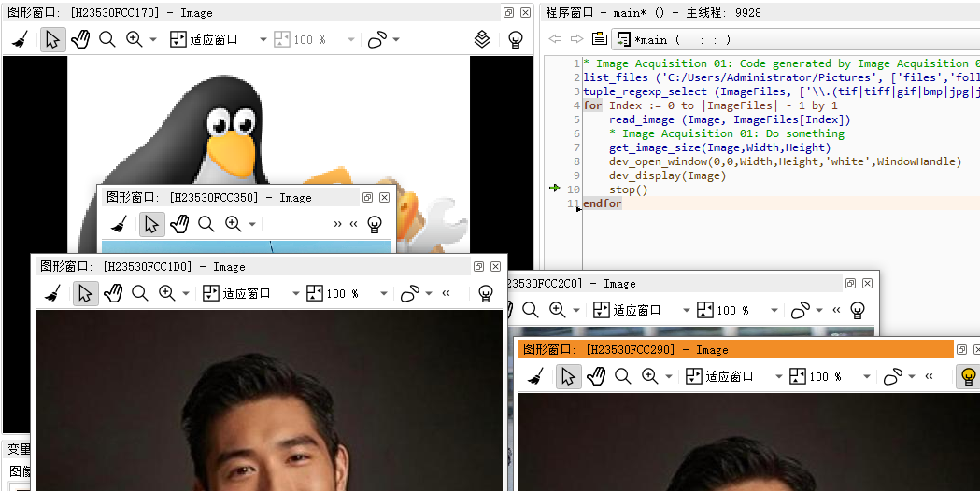
Task: Toggle the pointer select mode in FCC290 window
Action: coord(568,376)
